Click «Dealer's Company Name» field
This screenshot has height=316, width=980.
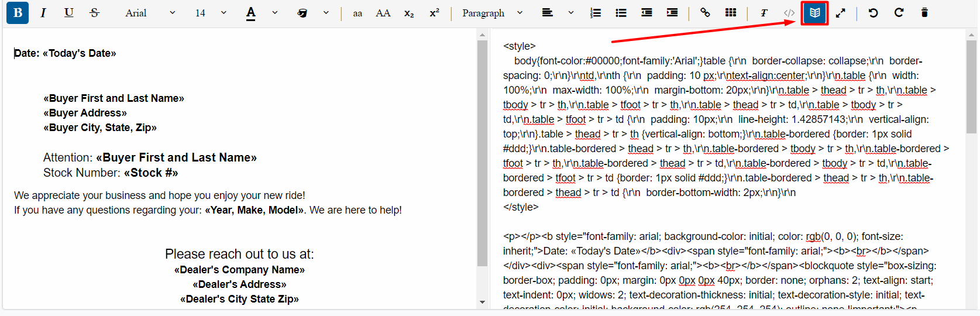tap(239, 270)
